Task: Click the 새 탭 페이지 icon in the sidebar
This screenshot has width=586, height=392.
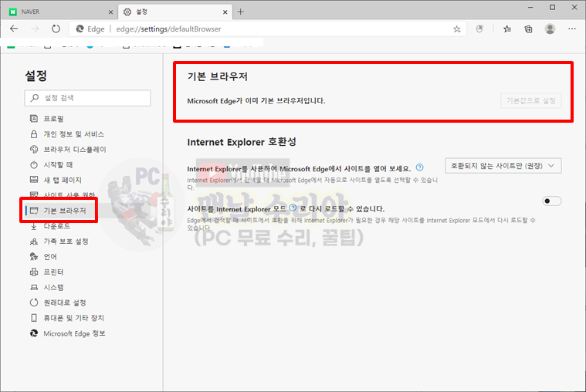Action: [34, 180]
